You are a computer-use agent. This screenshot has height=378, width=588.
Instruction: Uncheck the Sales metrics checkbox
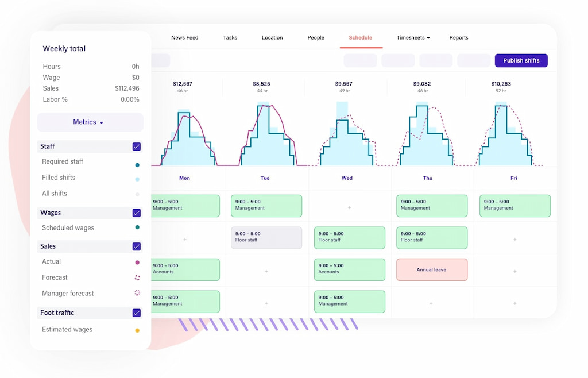[x=137, y=246]
